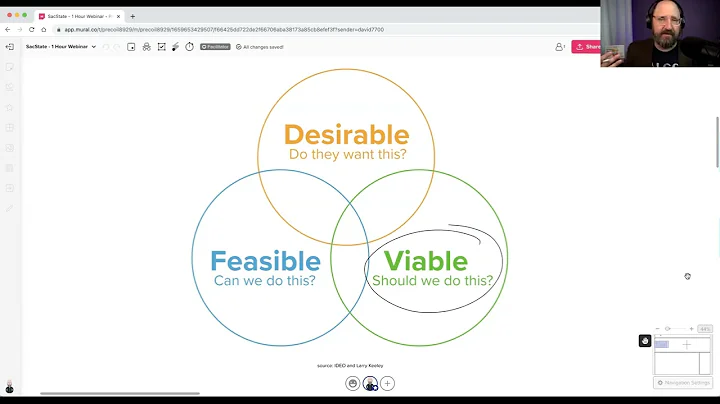Viewport: 720px width, 404px height.
Task: Open Navigation Settings
Action: click(683, 382)
